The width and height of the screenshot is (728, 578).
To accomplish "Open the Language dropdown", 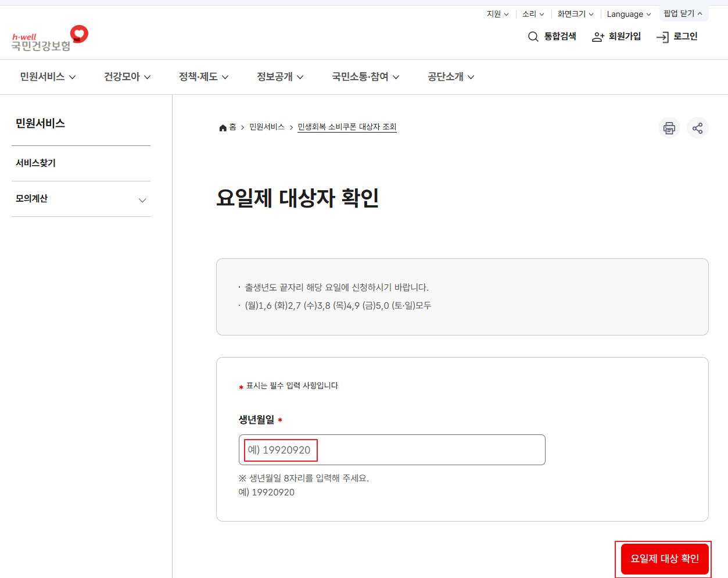I will coord(629,14).
